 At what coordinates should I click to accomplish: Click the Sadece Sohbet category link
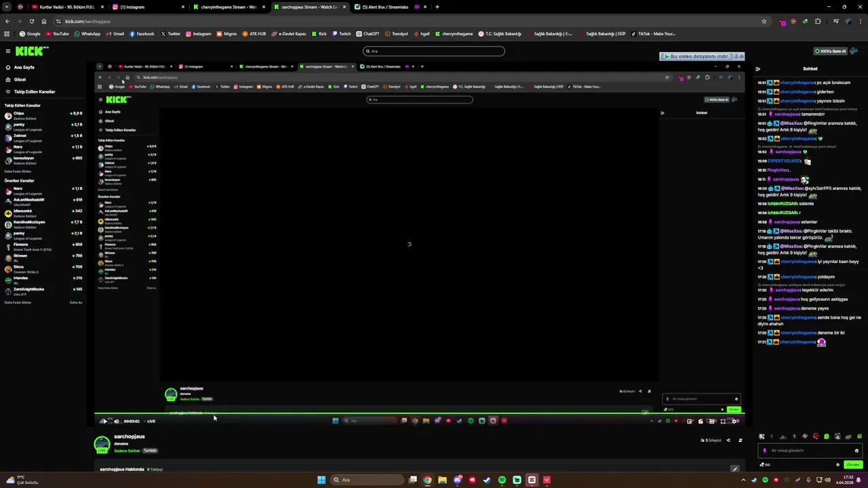(x=127, y=451)
